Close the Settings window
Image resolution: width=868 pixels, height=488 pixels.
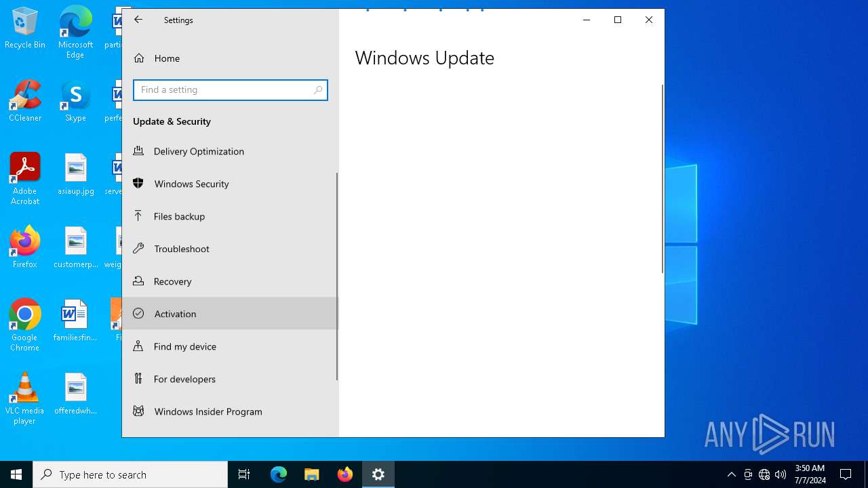tap(649, 20)
